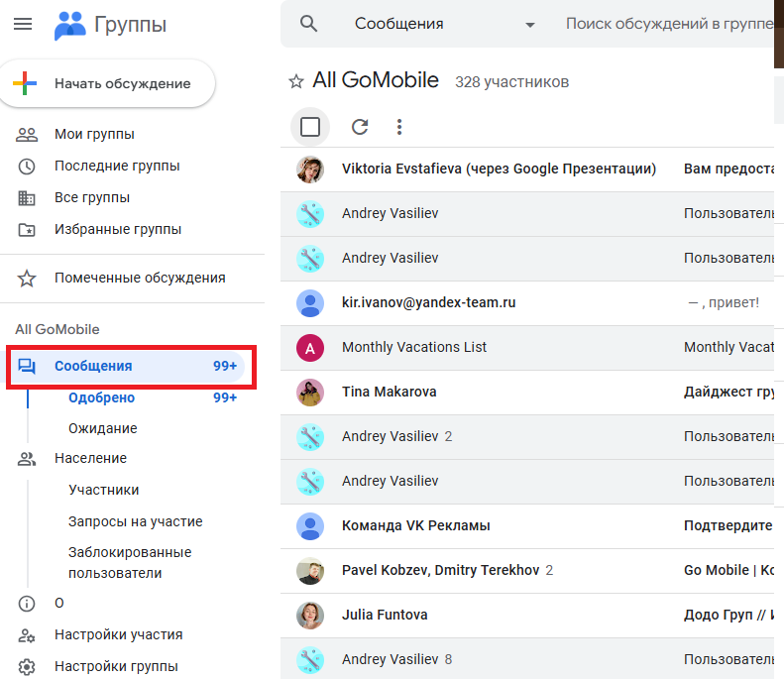Screen dimensions: 784x679
Task: Open Запросы на участие requests
Action: point(135,521)
